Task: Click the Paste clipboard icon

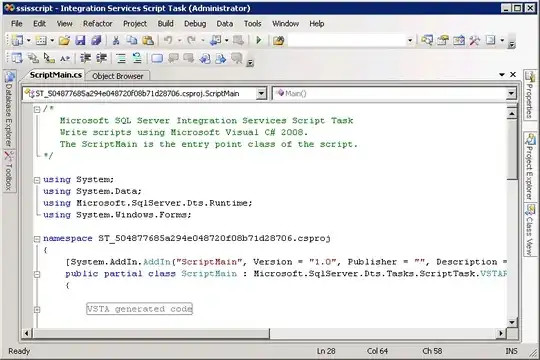Action: coord(148,41)
